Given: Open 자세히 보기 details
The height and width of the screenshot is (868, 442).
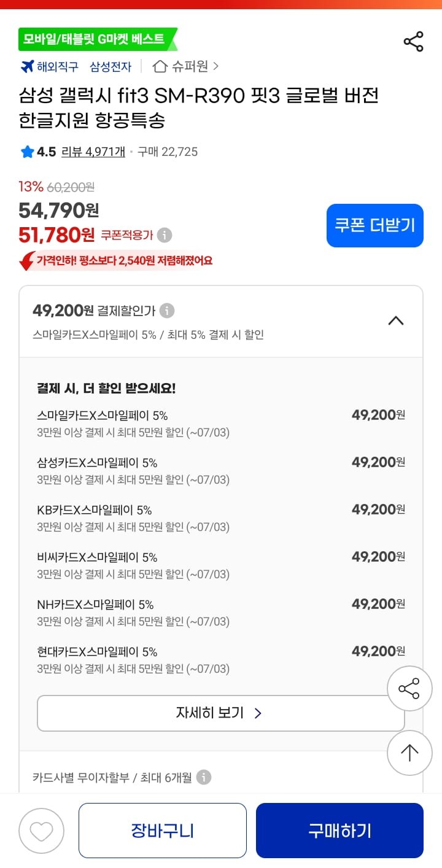Looking at the screenshot, I should [x=220, y=713].
